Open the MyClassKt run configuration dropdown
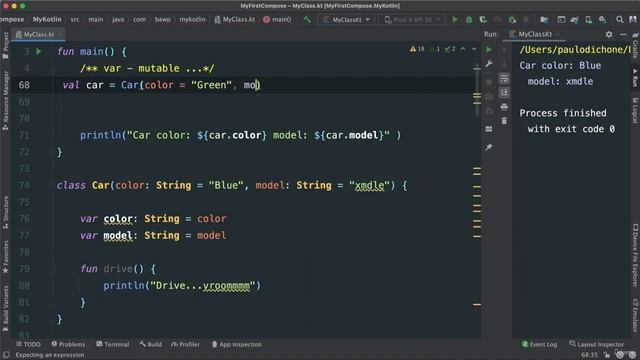This screenshot has width=640, height=360. coord(346,19)
